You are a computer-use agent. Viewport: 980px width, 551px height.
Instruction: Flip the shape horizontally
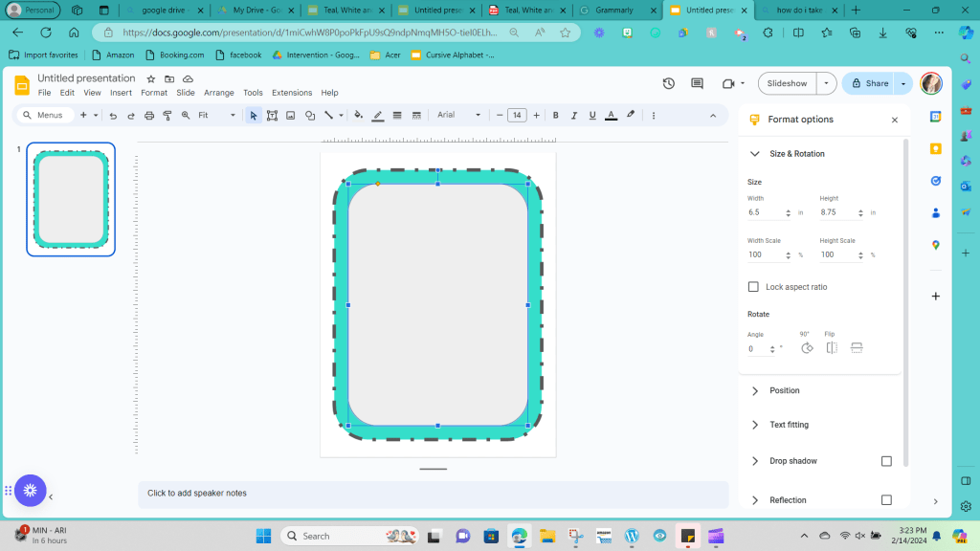click(832, 348)
